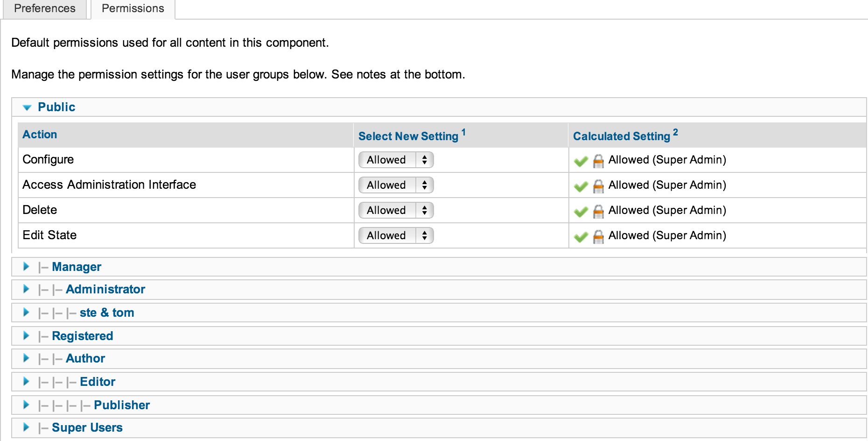Click the Registered group name
Screen dimensions: 868x441
(83, 336)
